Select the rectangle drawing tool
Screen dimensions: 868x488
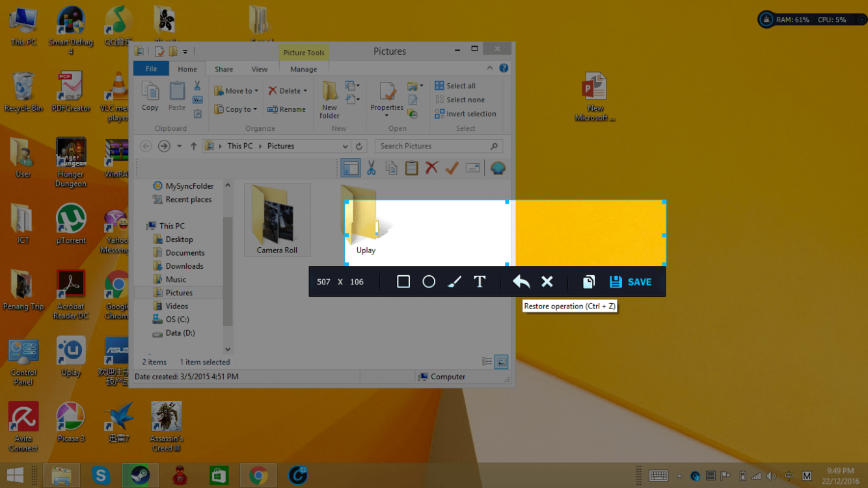pyautogui.click(x=403, y=282)
